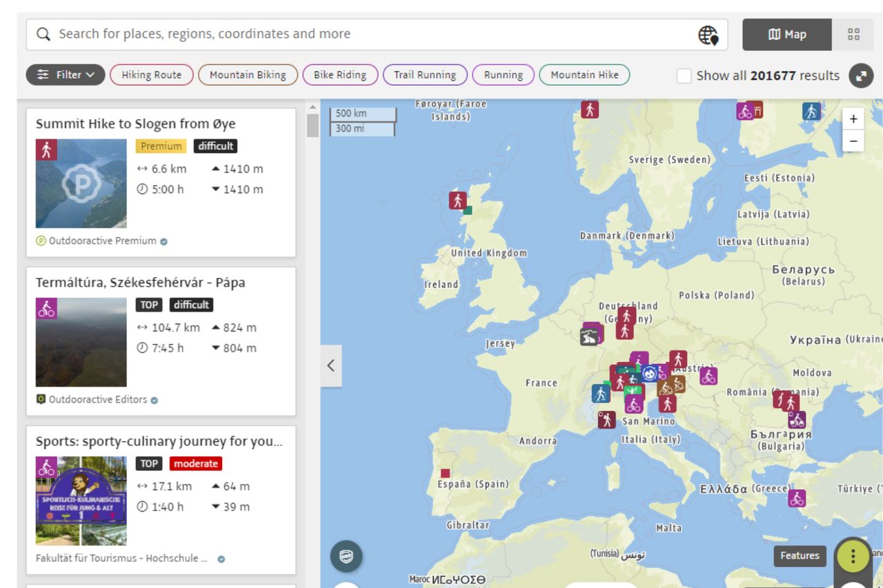This screenshot has width=883, height=588.
Task: Click the Features button on the map
Action: pos(800,556)
